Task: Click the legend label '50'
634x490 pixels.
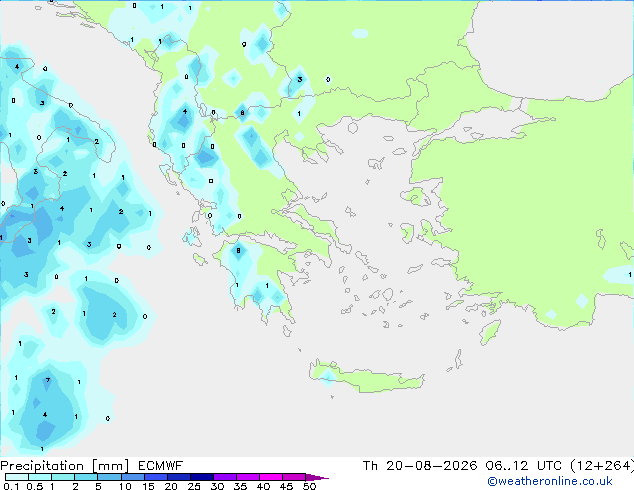Action: point(309,486)
